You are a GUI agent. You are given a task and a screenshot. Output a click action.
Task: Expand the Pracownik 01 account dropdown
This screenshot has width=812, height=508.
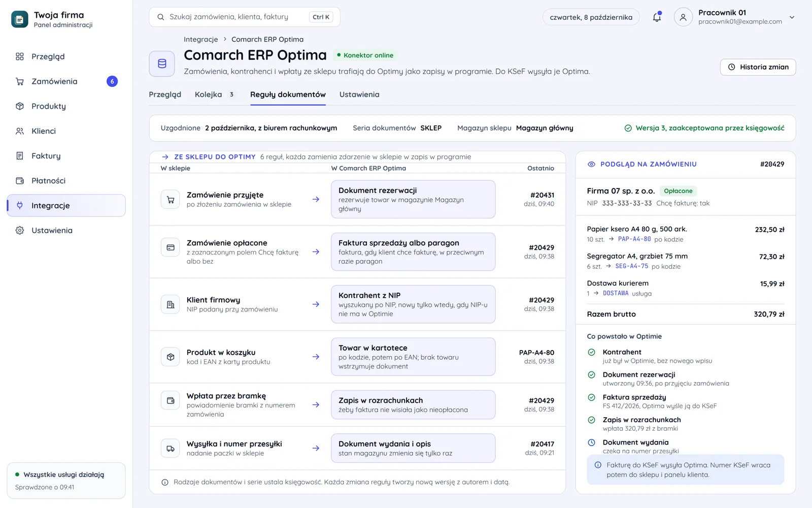(792, 17)
